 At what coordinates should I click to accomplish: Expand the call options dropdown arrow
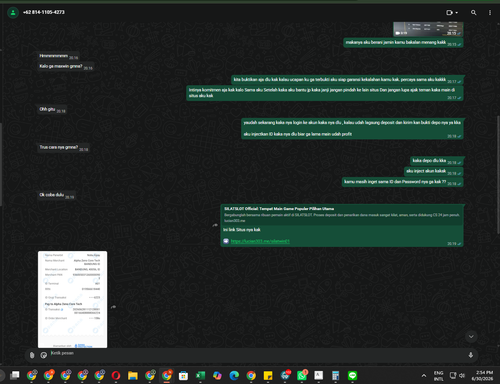pos(457,13)
